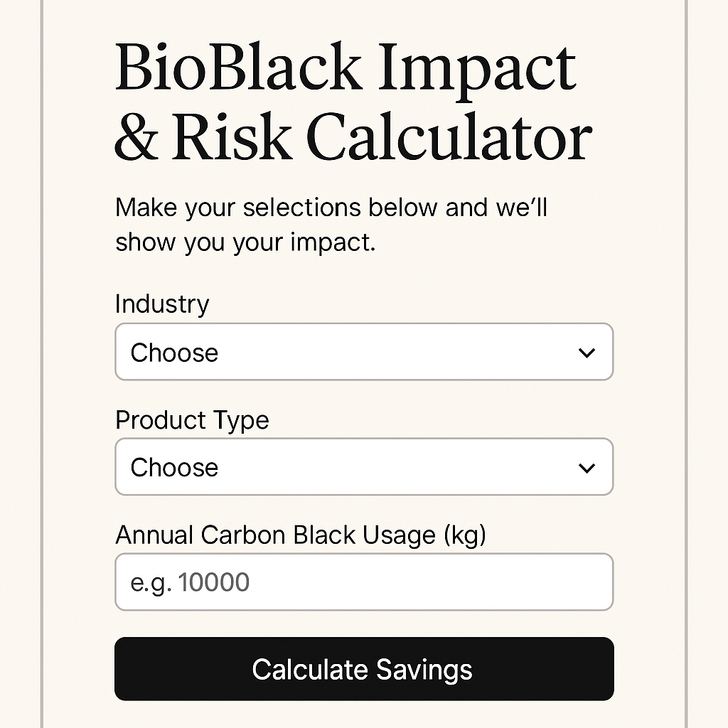728x728 pixels.
Task: Click the 'e.g. 10000' placeholder text
Action: pyautogui.click(x=190, y=584)
